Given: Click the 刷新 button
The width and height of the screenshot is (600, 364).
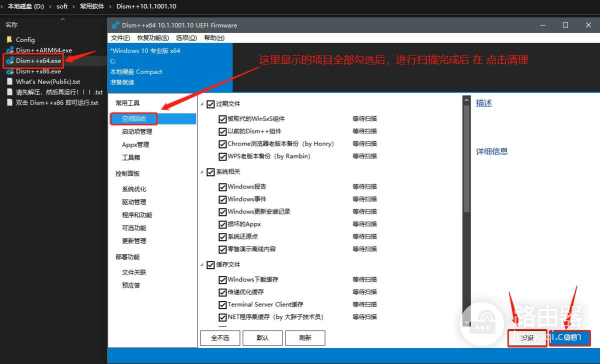Looking at the screenshot, I should coord(305,338).
